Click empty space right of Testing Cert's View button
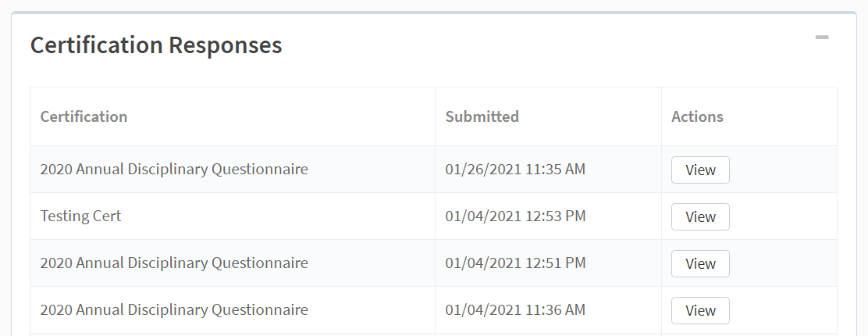 pyautogui.click(x=783, y=216)
